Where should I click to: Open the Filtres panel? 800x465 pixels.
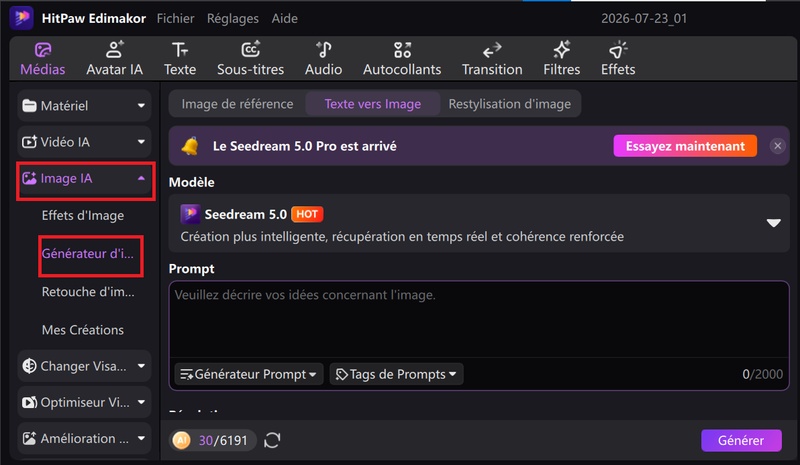coord(561,58)
